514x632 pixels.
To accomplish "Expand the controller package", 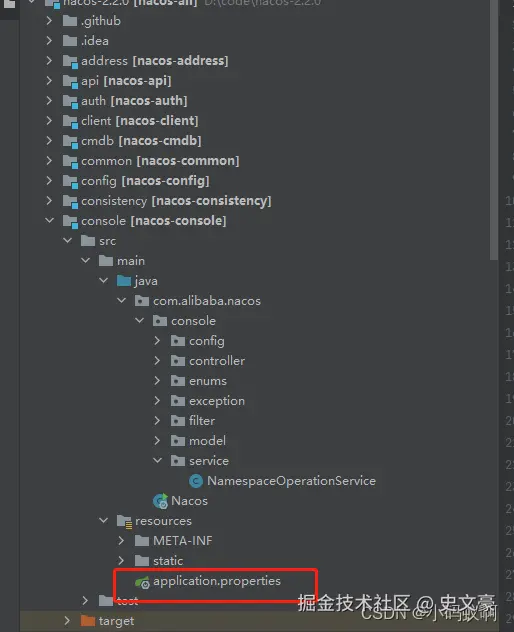I will click(x=158, y=360).
